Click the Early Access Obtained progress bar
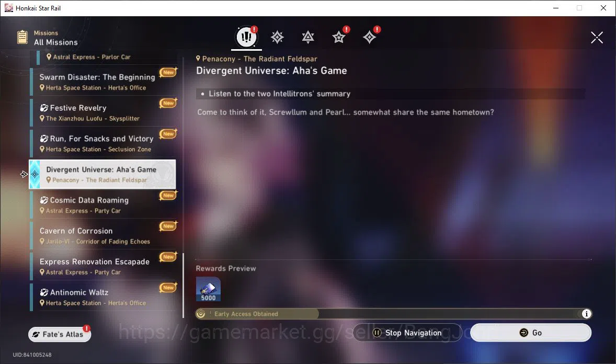The width and height of the screenshot is (616, 364). 394,314
